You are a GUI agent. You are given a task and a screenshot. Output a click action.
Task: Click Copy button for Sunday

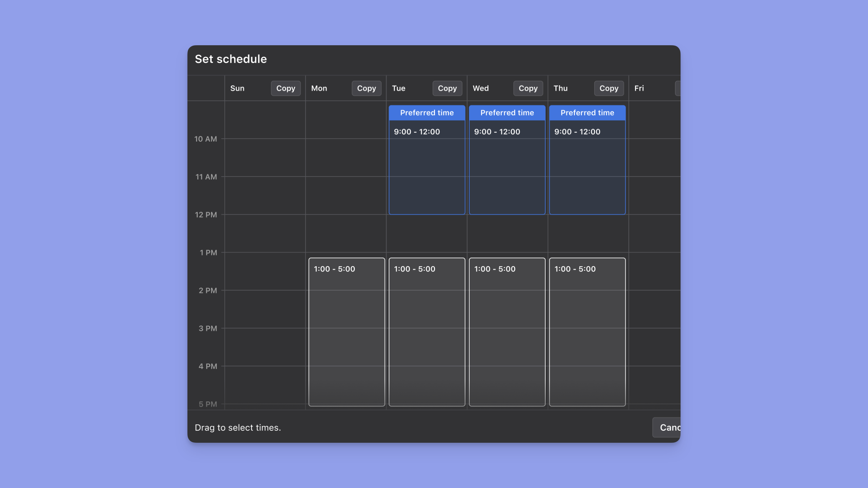pos(285,88)
